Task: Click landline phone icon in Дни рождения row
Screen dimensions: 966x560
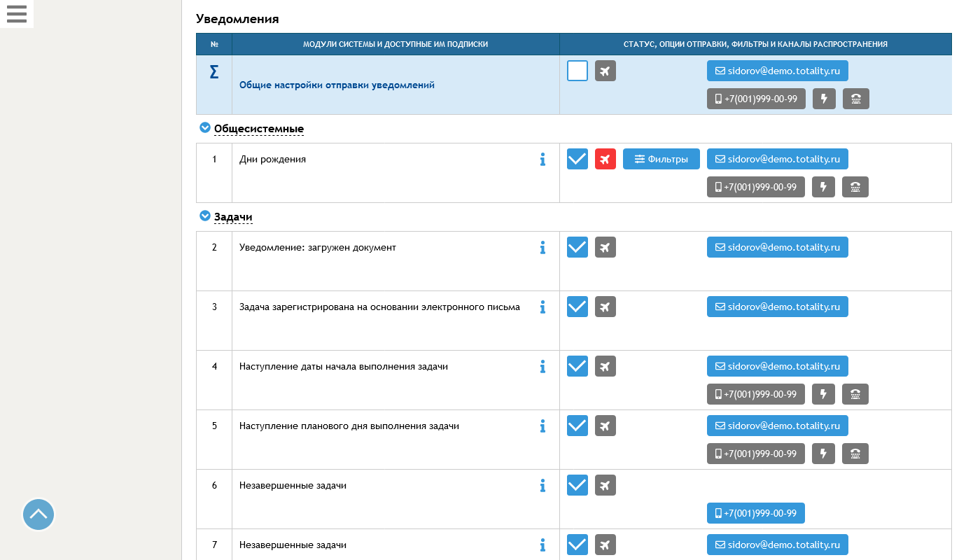Action: point(855,187)
